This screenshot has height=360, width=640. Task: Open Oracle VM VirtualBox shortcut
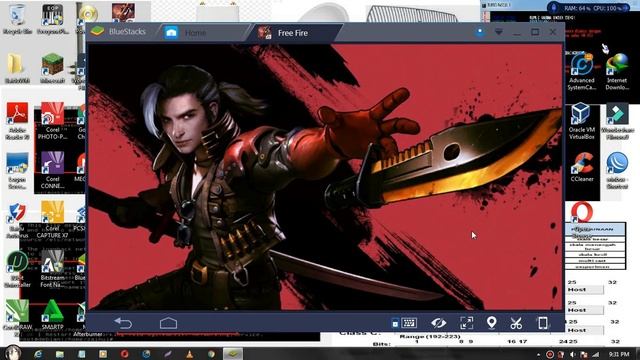582,121
